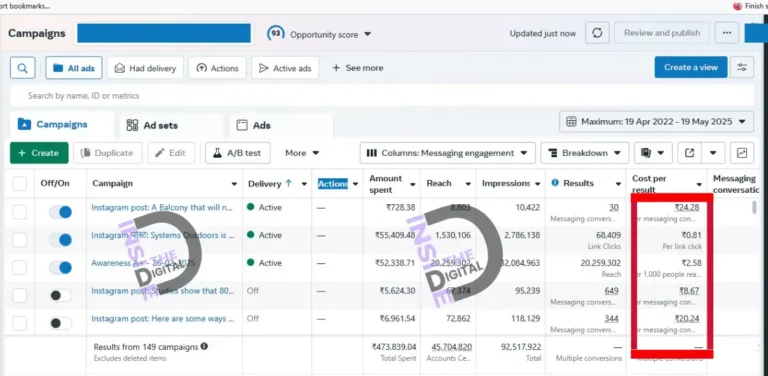Open Reach column dropdown arrow
Image resolution: width=768 pixels, height=376 pixels.
(468, 184)
